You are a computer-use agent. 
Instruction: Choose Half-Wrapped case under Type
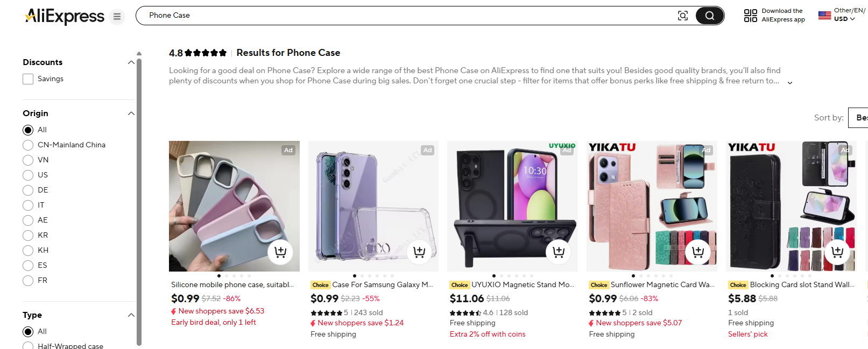coord(27,346)
